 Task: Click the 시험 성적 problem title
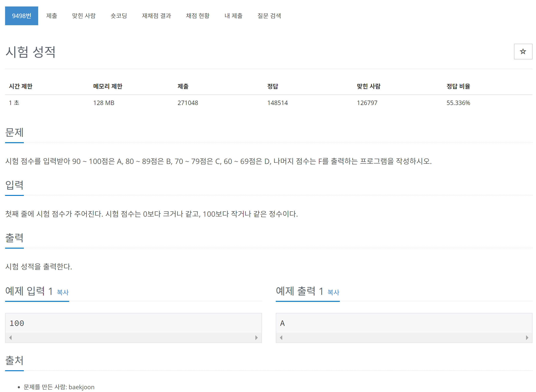tap(30, 52)
